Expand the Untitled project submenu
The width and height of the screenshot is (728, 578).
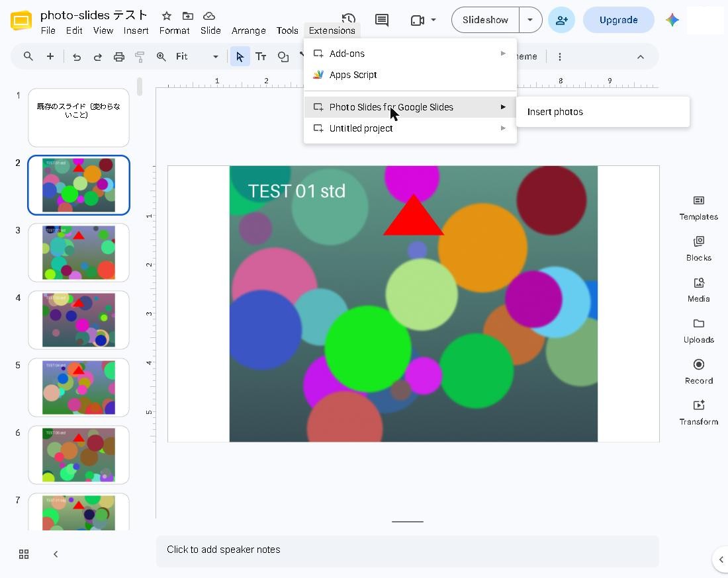pyautogui.click(x=410, y=128)
